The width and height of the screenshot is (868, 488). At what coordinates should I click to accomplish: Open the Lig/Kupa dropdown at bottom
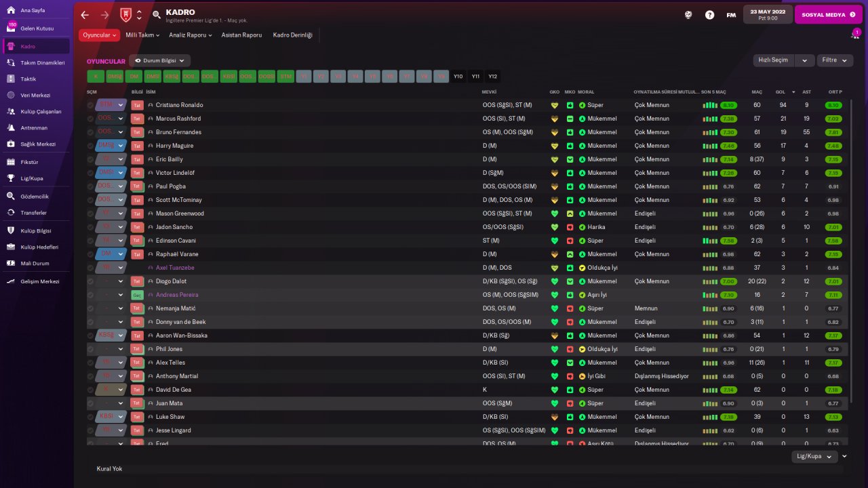pyautogui.click(x=814, y=457)
